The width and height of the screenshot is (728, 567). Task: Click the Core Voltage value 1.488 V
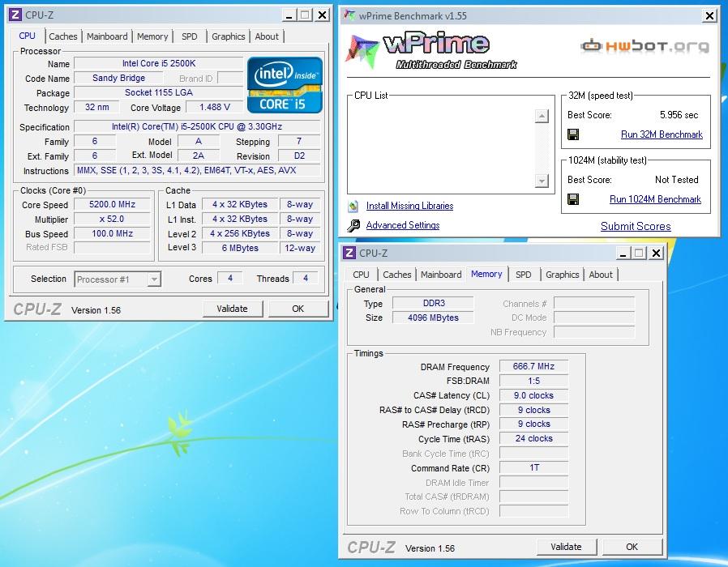click(x=215, y=107)
